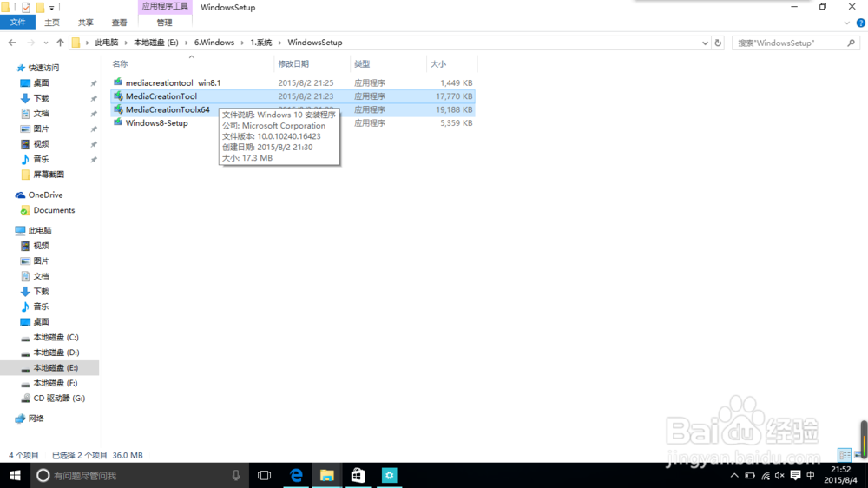This screenshot has width=868, height=488.
Task: Open 图片 under quick access
Action: coord(41,129)
